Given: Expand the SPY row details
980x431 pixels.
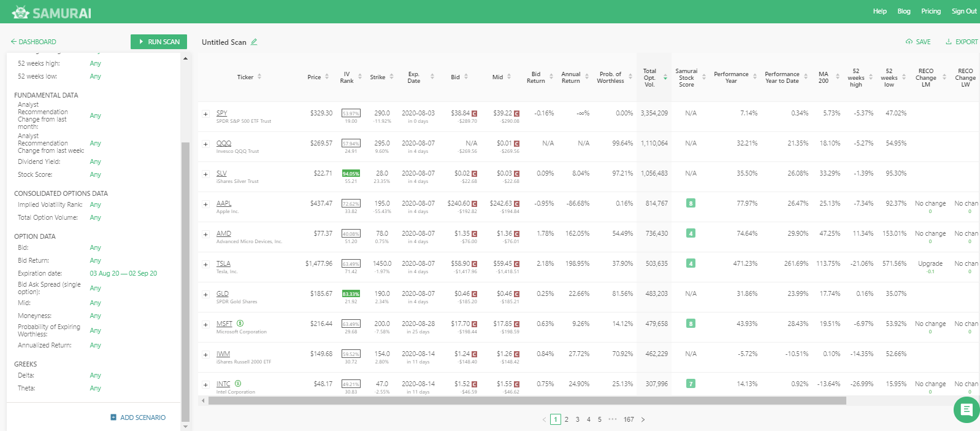Looking at the screenshot, I should pos(205,114).
